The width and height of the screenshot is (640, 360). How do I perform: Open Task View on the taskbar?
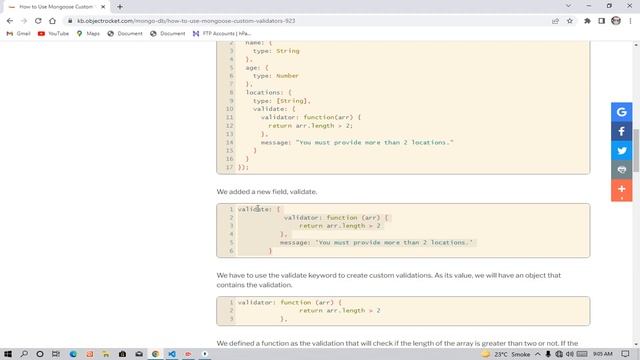tap(56, 354)
